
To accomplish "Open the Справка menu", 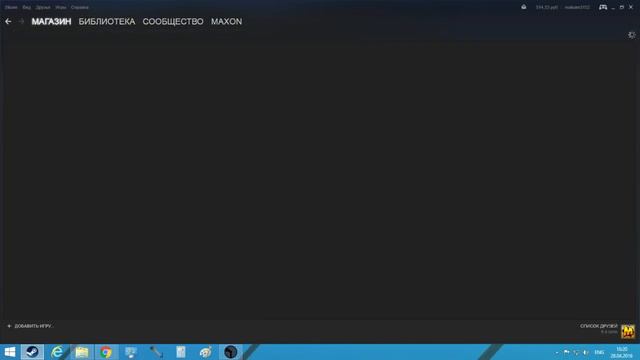I will coord(80,7).
